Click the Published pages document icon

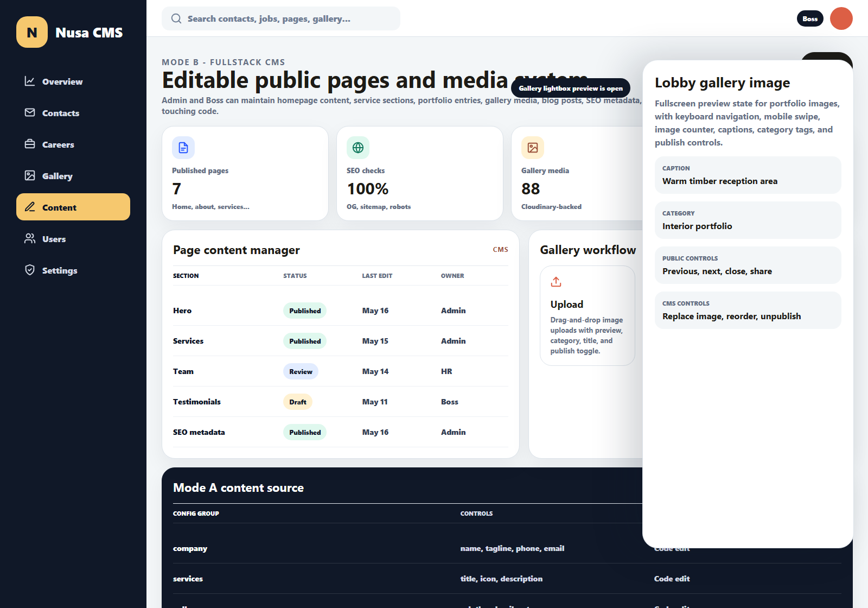183,148
